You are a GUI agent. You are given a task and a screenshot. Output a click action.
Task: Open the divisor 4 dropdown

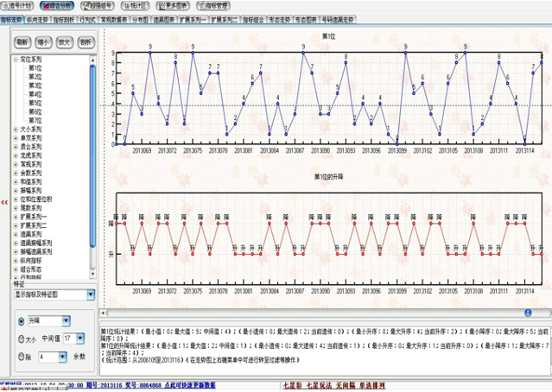[62, 357]
